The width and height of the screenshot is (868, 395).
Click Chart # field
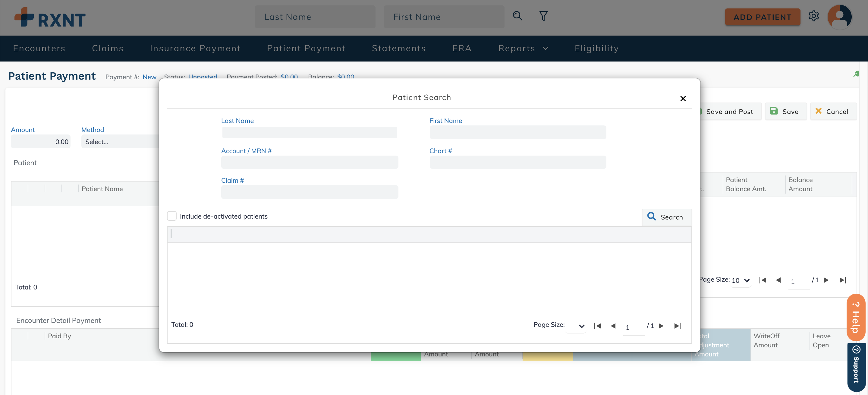click(517, 162)
